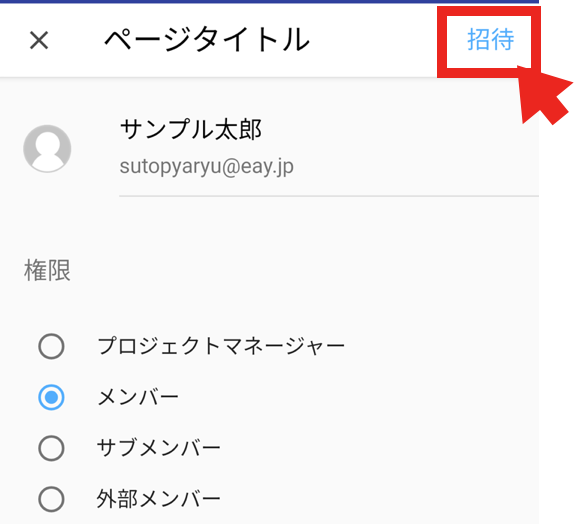Click the 外部メンバー label text
This screenshot has width=584, height=524.
[159, 499]
